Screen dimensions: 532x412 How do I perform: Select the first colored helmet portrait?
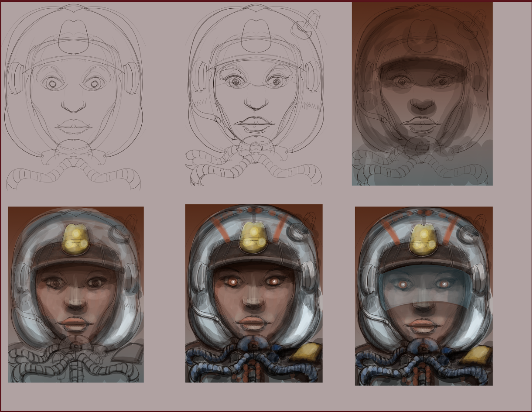[76, 294]
